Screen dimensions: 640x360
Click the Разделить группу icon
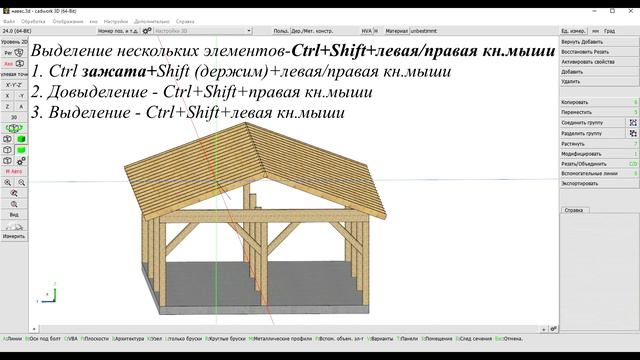click(633, 133)
